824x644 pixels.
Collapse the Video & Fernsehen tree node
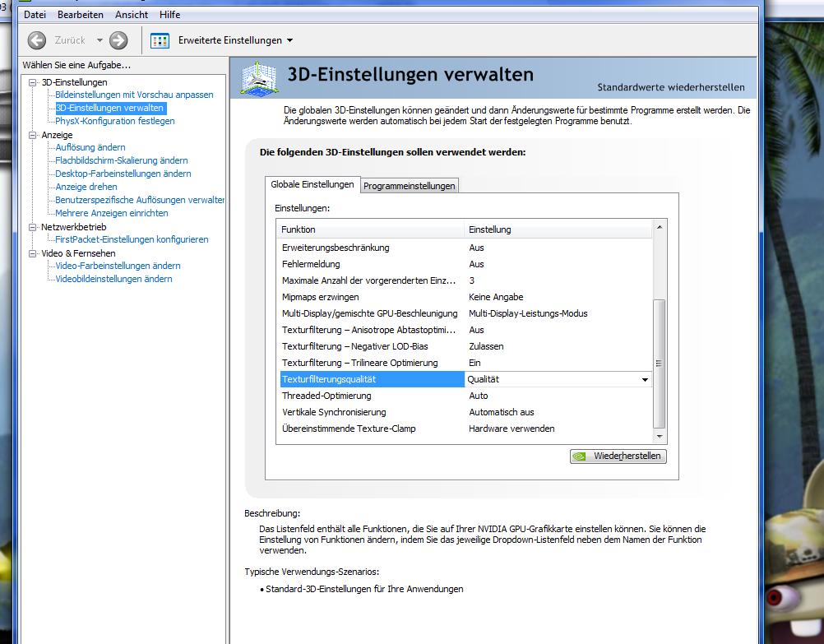tap(33, 253)
